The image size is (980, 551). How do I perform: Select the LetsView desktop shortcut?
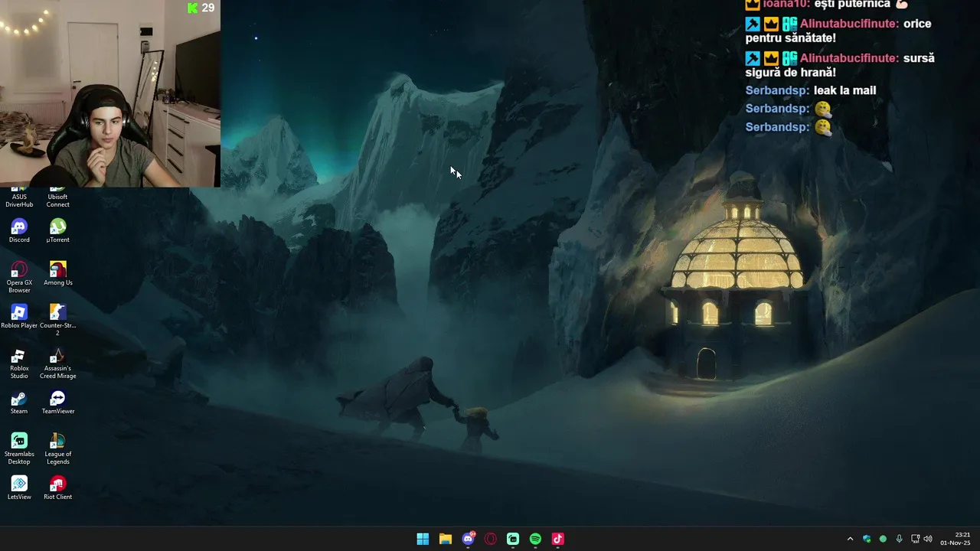[x=19, y=487]
